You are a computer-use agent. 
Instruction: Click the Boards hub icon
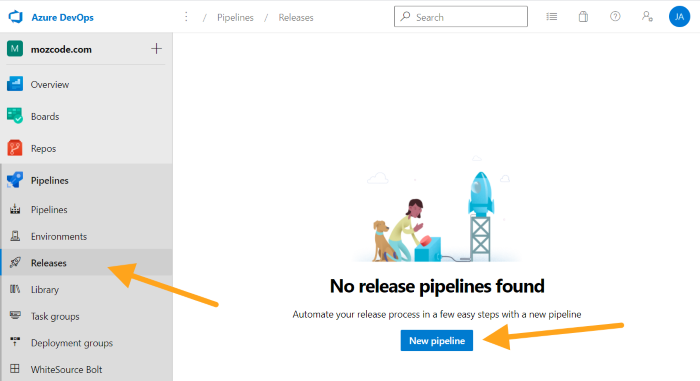pyautogui.click(x=15, y=116)
